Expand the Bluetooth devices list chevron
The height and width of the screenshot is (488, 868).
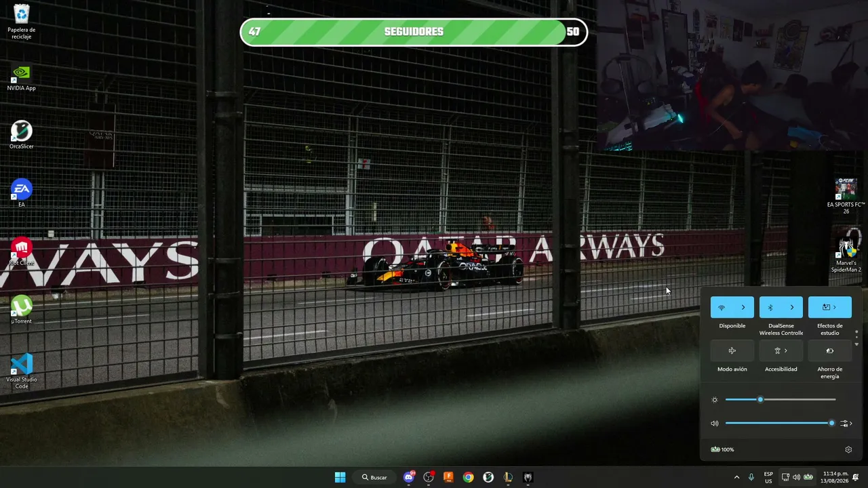coord(792,308)
